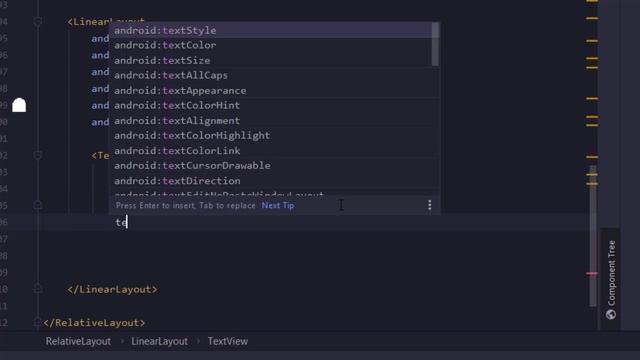This screenshot has height=360, width=640.
Task: Click the autocomplete popup scrollbar thumb
Action: click(x=435, y=44)
